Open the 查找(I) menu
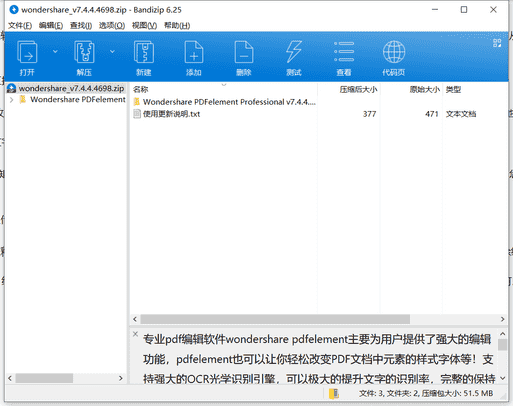The height and width of the screenshot is (406, 513). [81, 25]
